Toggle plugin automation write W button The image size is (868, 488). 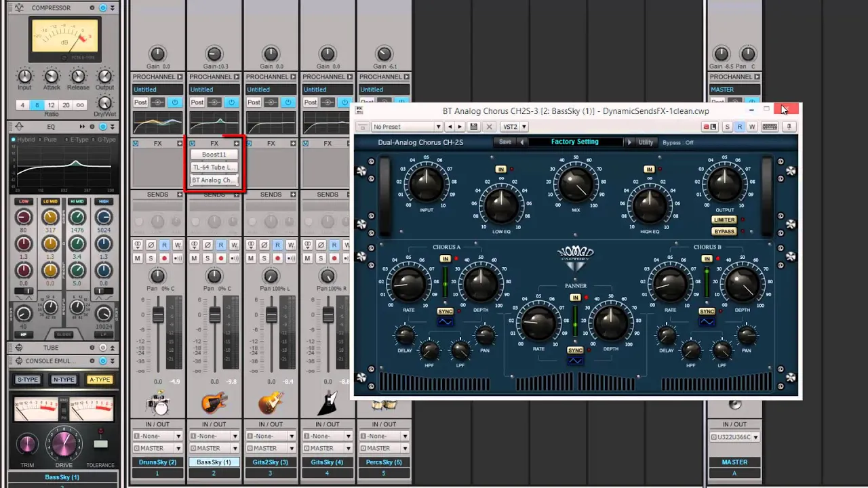(752, 127)
